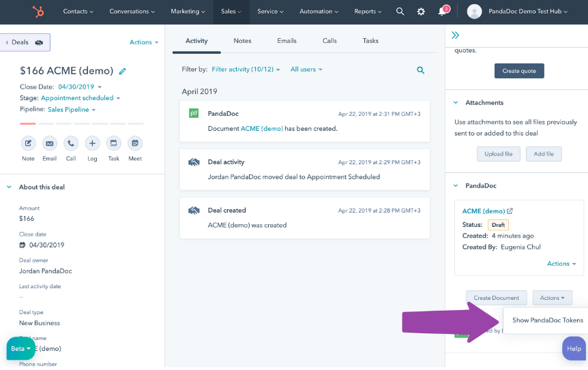Click the calendar icon beside close date 04/30/2019

[22, 245]
